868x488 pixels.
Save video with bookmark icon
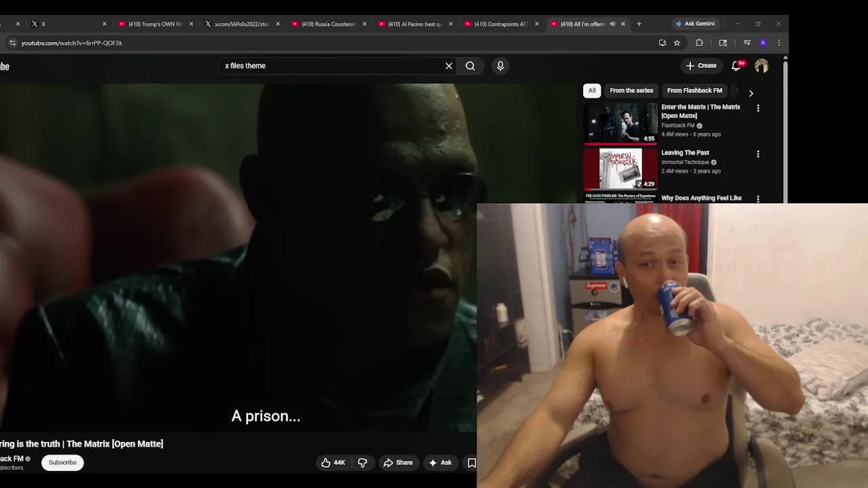[471, 462]
